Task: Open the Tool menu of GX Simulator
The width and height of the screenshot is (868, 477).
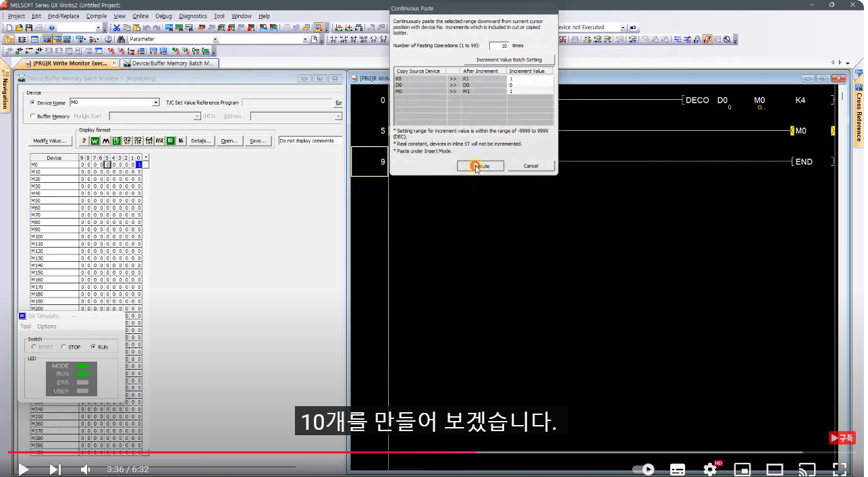Action: click(x=26, y=326)
